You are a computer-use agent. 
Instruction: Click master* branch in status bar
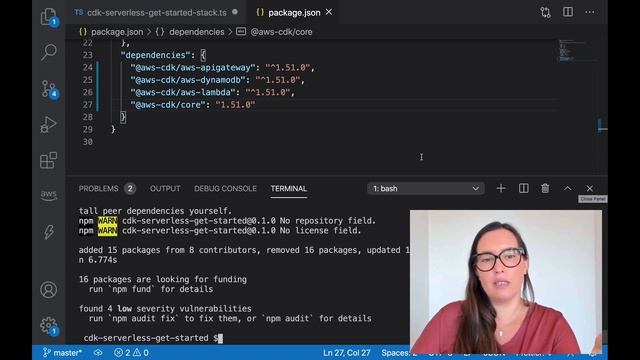62,353
